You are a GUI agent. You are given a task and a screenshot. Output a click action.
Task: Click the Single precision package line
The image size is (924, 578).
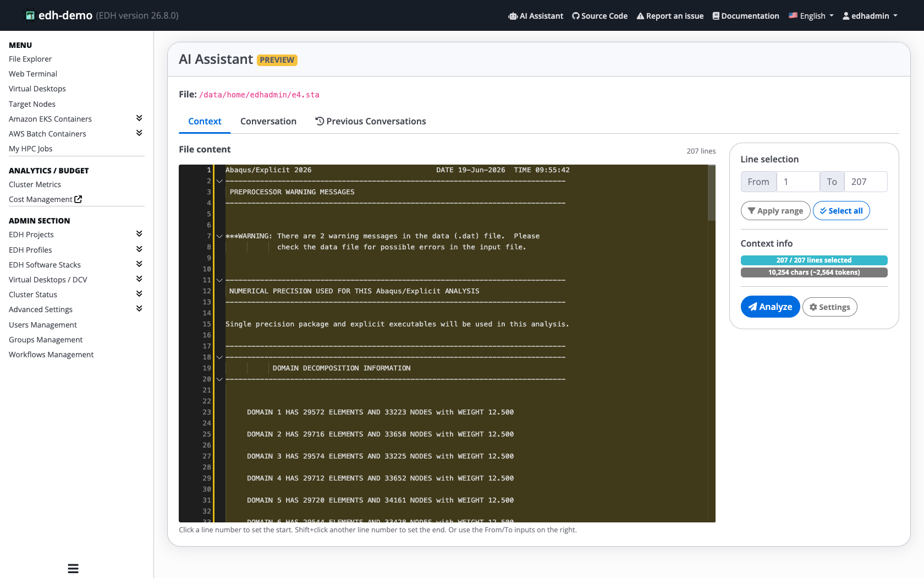tap(397, 324)
